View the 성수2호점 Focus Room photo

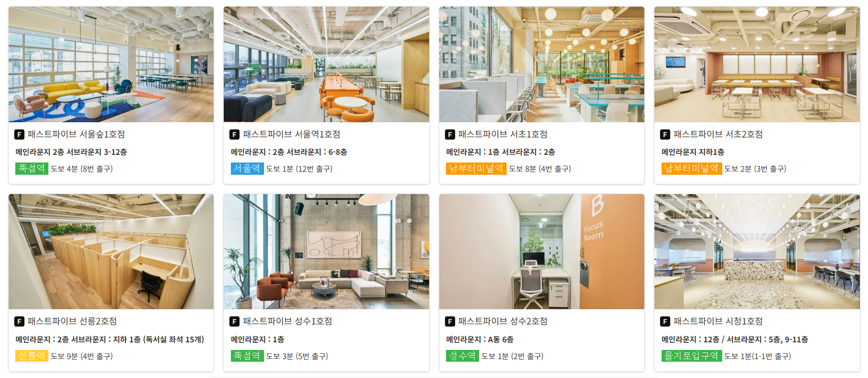pos(542,252)
